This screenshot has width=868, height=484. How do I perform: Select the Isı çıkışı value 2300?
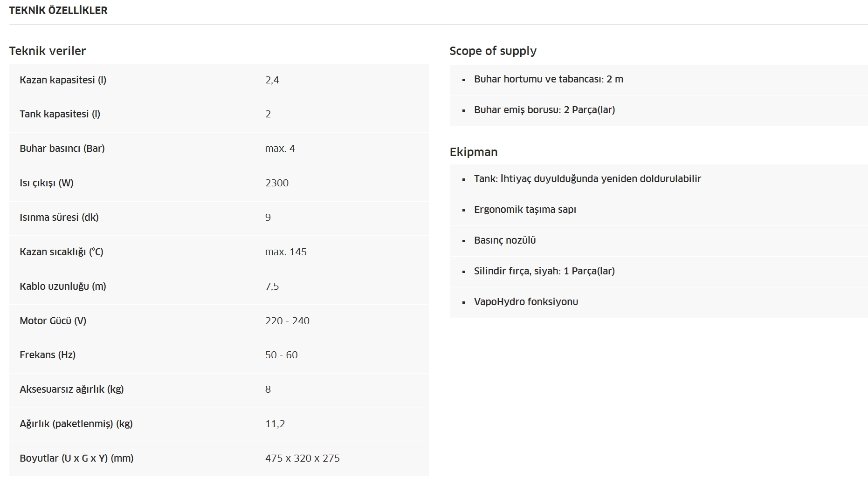tap(277, 183)
